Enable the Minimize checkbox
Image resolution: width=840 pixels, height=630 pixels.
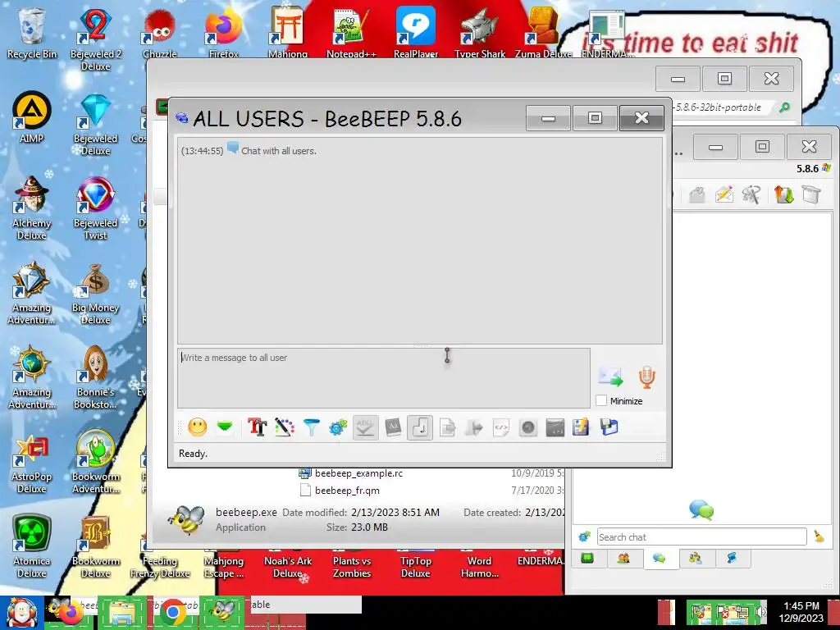[x=601, y=400]
